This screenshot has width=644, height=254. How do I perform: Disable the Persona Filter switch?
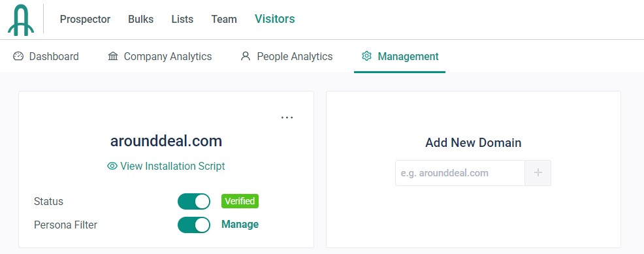(194, 225)
